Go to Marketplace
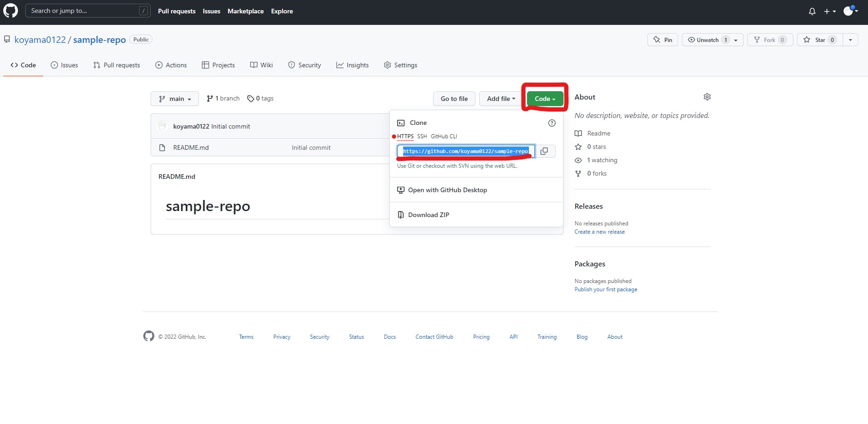 pyautogui.click(x=246, y=11)
